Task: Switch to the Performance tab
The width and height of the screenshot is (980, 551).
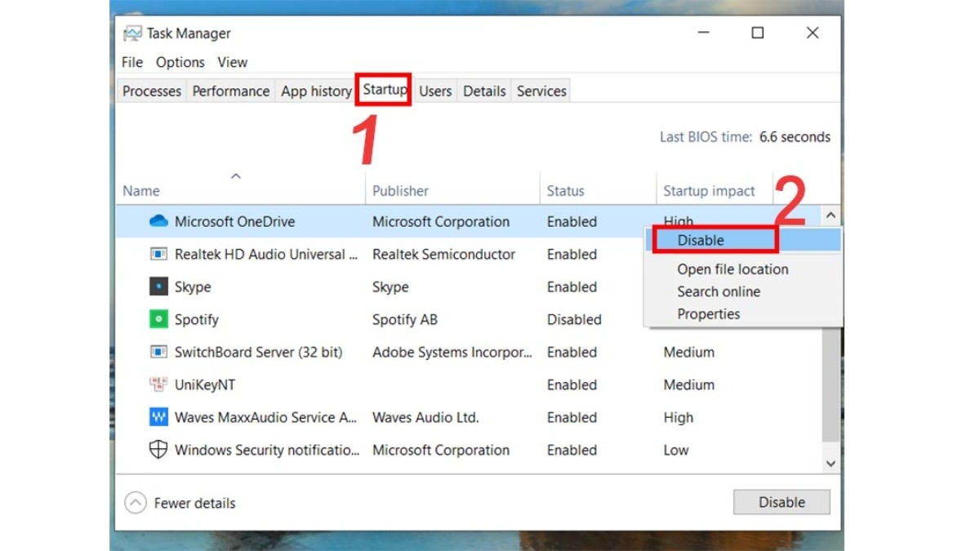Action: [x=231, y=91]
